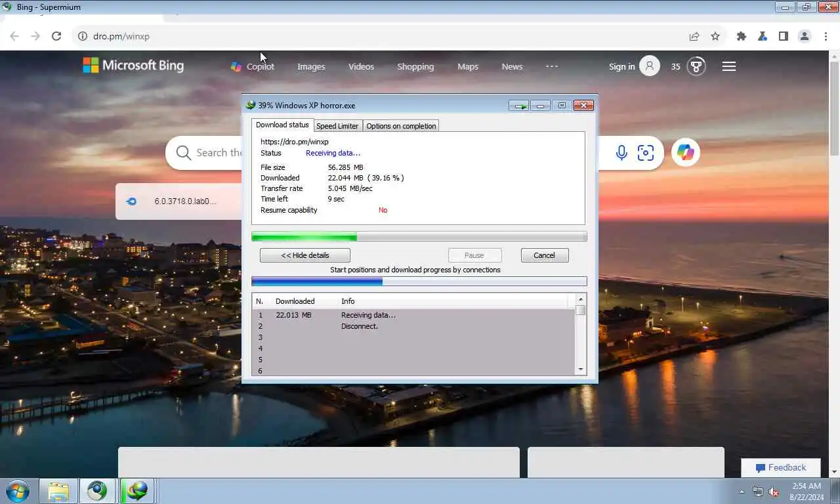The image size is (840, 504).
Task: Search by voice with the microphone icon
Action: [x=621, y=153]
